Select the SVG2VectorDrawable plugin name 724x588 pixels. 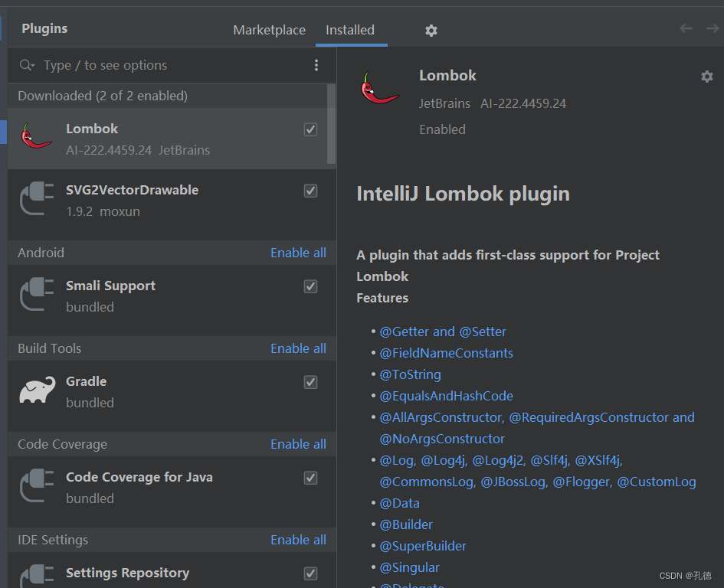tap(132, 190)
